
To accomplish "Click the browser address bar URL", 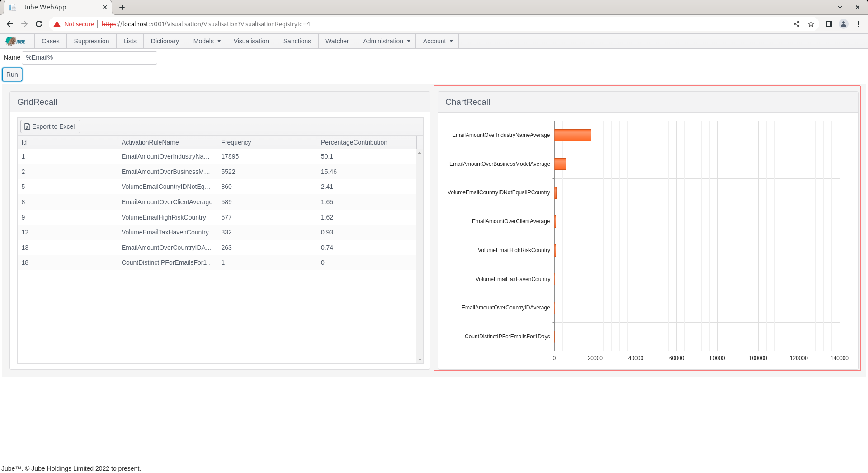I will coord(206,24).
